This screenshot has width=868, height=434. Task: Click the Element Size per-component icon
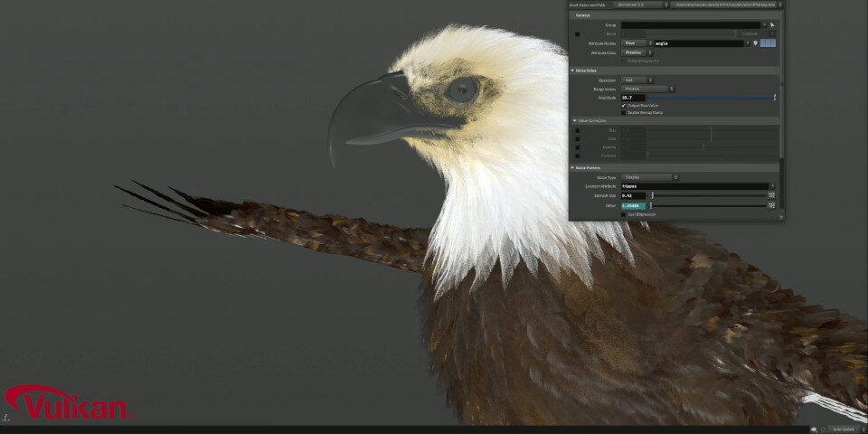pyautogui.click(x=771, y=195)
